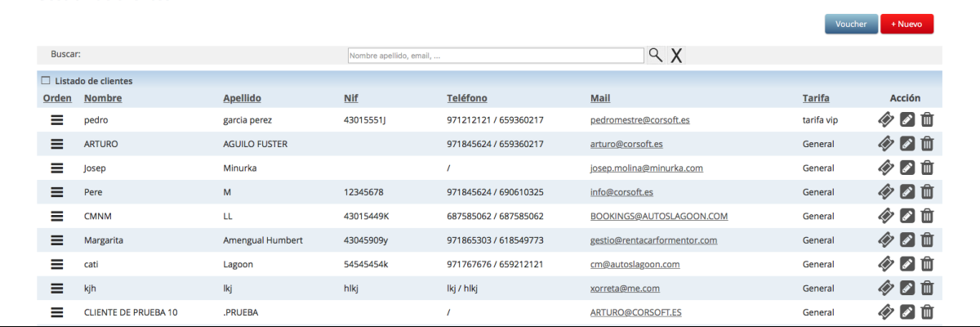Click the magnifying glass search icon
Screen dimensions: 980x327
coord(656,55)
